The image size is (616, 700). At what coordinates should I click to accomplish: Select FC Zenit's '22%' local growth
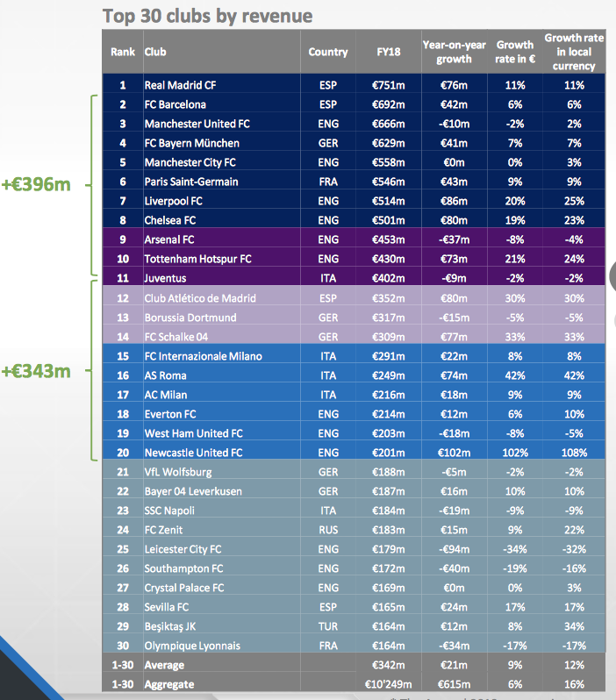coord(574,530)
